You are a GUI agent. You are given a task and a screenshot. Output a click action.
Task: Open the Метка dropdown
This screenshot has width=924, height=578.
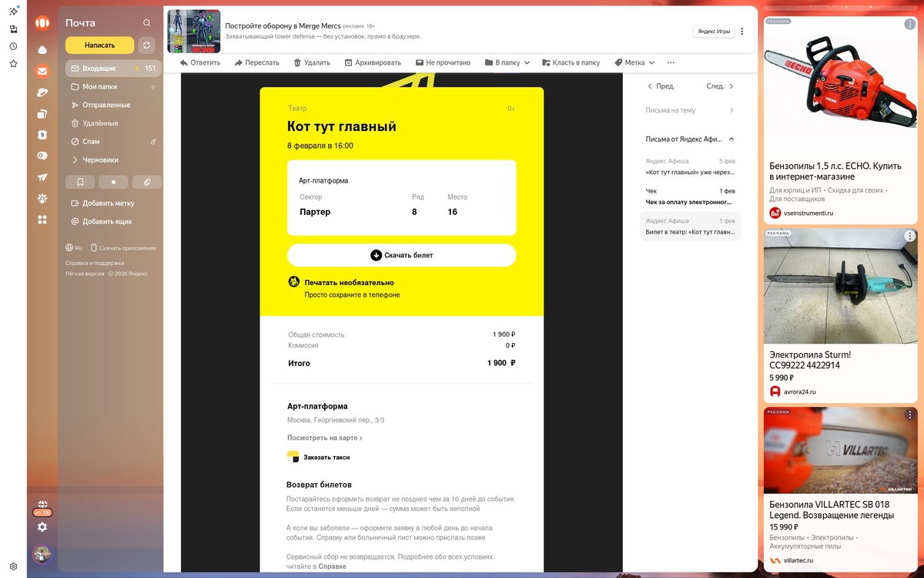coord(634,62)
